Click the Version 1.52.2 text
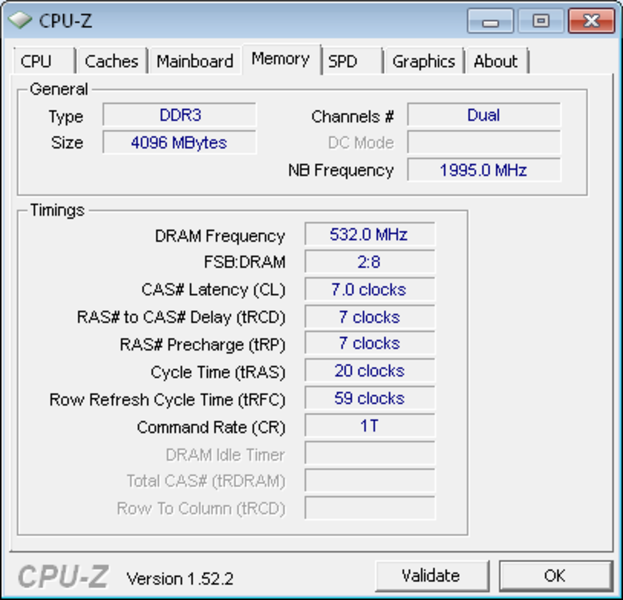 pos(180,579)
